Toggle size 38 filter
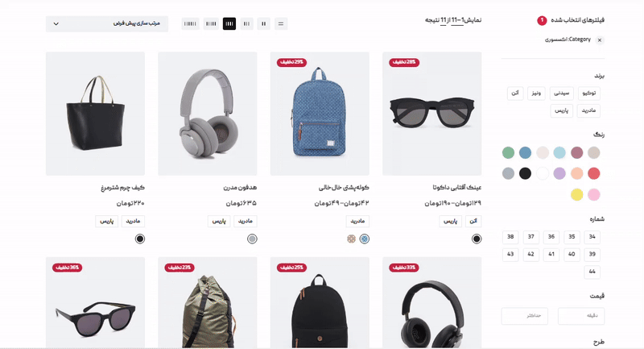Image resolution: width=644 pixels, height=349 pixels. click(510, 237)
